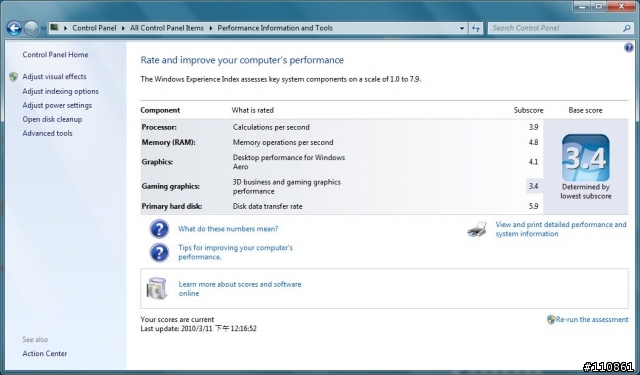Open Adjust visual effects
This screenshot has width=640, height=375.
point(54,77)
